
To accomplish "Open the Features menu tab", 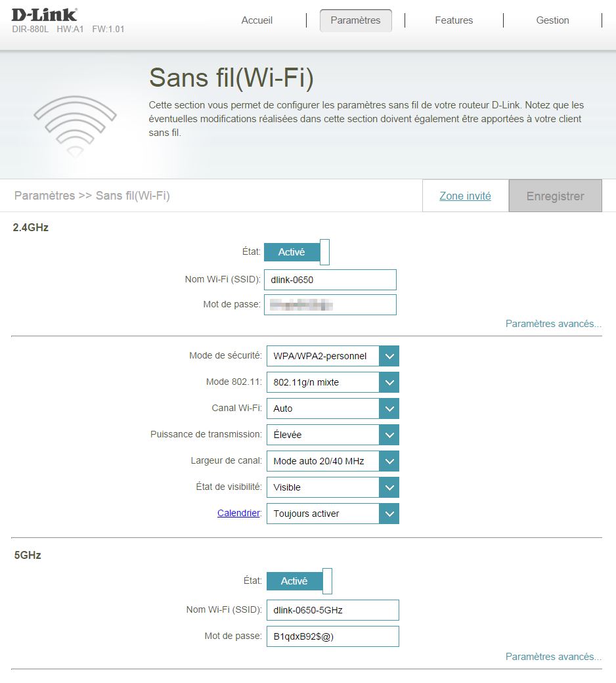I will 454,20.
